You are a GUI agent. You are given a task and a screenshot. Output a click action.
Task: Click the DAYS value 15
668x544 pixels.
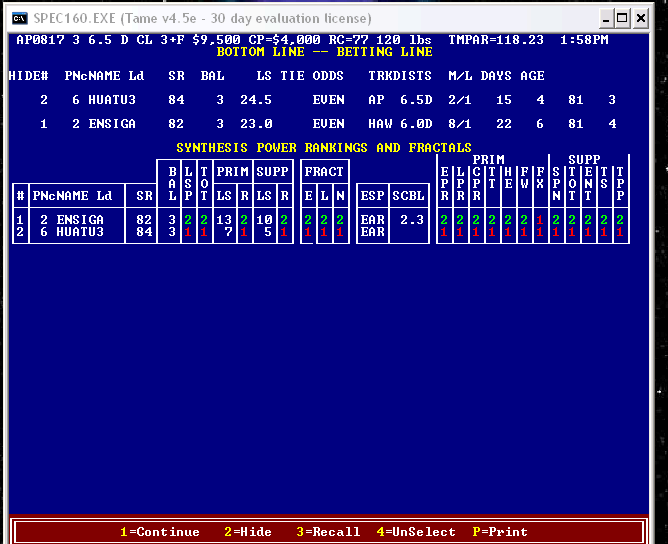click(x=504, y=100)
